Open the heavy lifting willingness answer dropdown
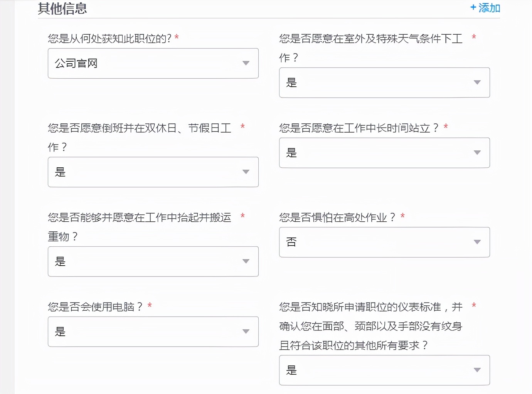The image size is (532, 394). pyautogui.click(x=153, y=261)
